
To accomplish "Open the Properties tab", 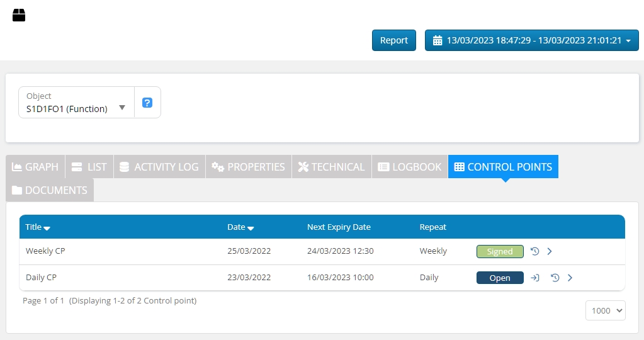I will click(x=248, y=167).
